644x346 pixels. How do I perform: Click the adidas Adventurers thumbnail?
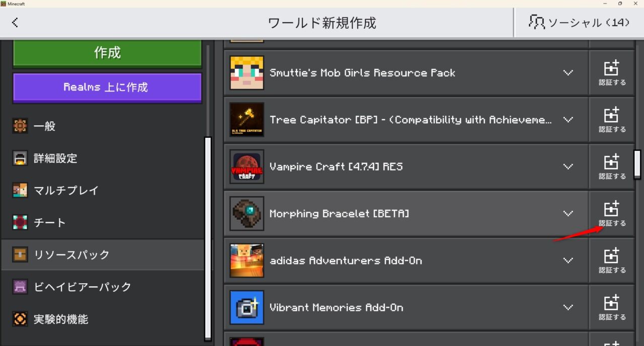point(247,261)
